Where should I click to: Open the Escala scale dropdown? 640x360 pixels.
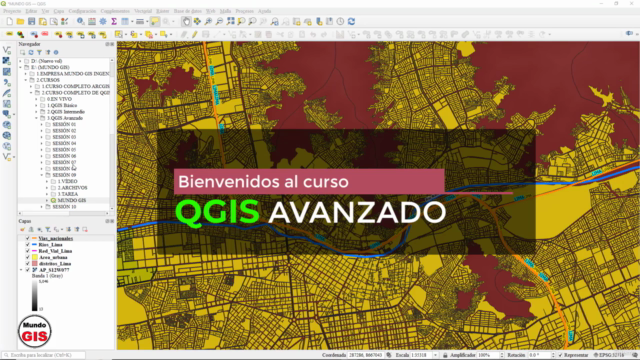point(436,356)
